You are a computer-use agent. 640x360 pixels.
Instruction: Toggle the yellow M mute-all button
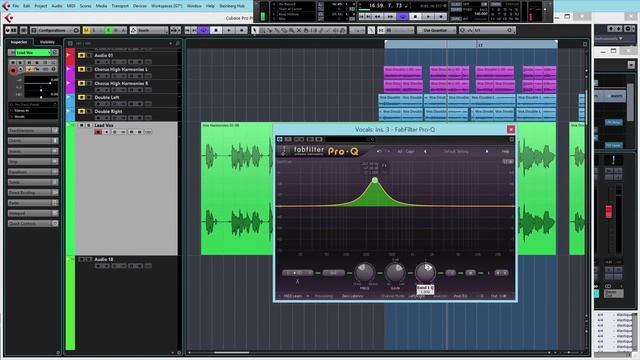pyautogui.click(x=86, y=30)
